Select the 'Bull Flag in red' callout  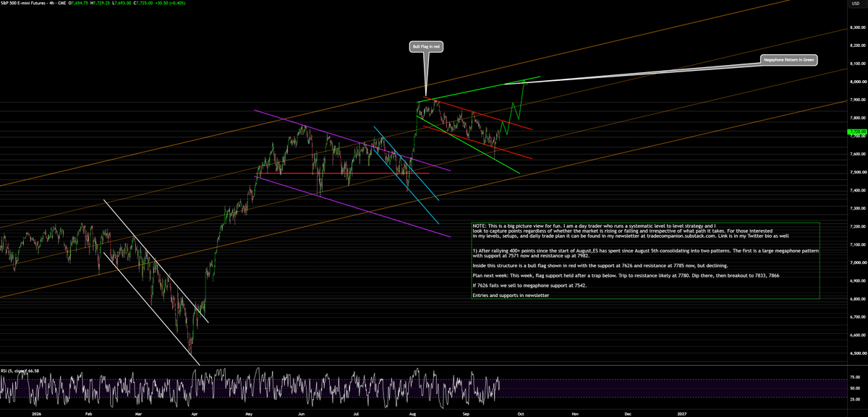tap(425, 46)
